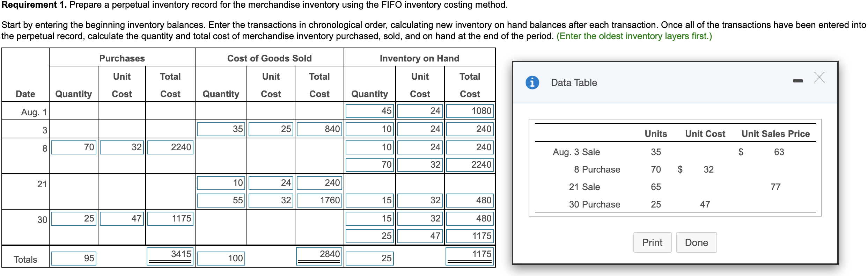Click the Aug. 8 purchase total cost 2240 field

pos(170,147)
